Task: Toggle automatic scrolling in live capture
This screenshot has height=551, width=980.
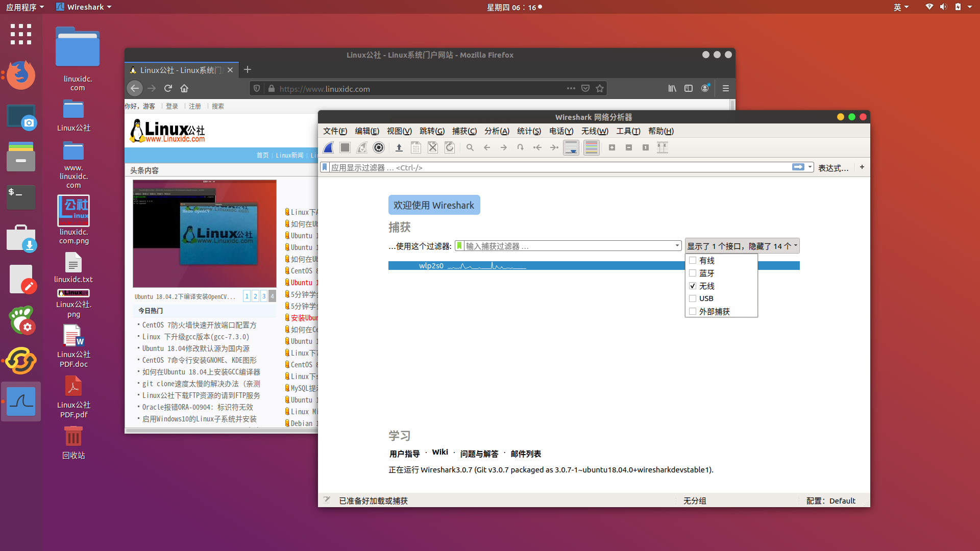Action: point(571,147)
